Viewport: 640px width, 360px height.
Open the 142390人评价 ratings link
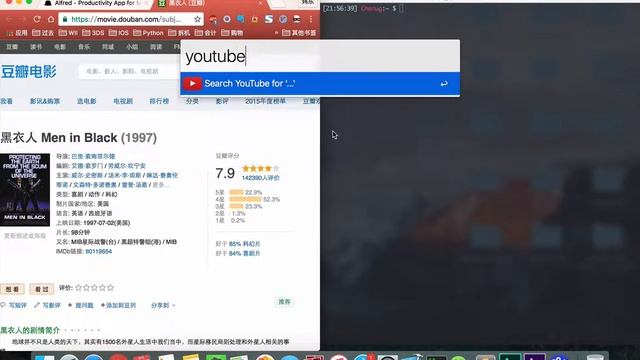coord(260,178)
